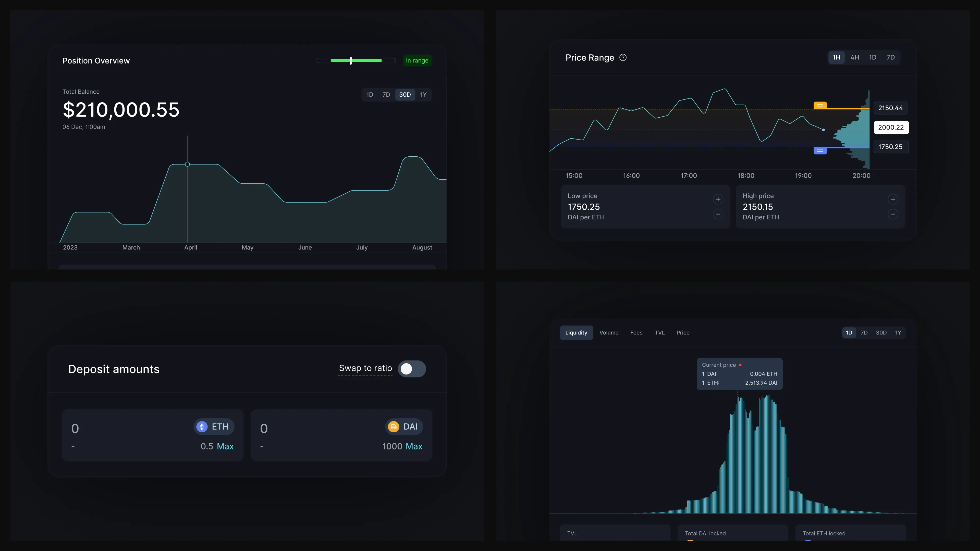Increase High price with plus button
The image size is (980, 551).
pyautogui.click(x=892, y=199)
